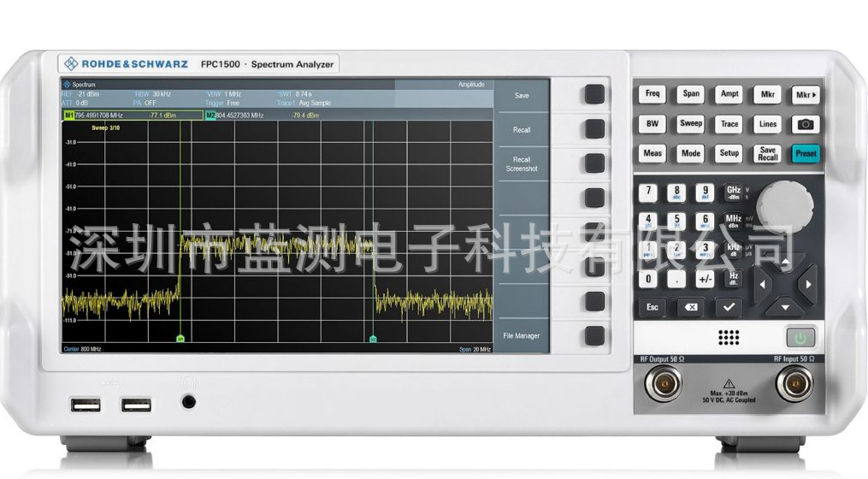
Task: Open the Lines key
Action: click(767, 124)
